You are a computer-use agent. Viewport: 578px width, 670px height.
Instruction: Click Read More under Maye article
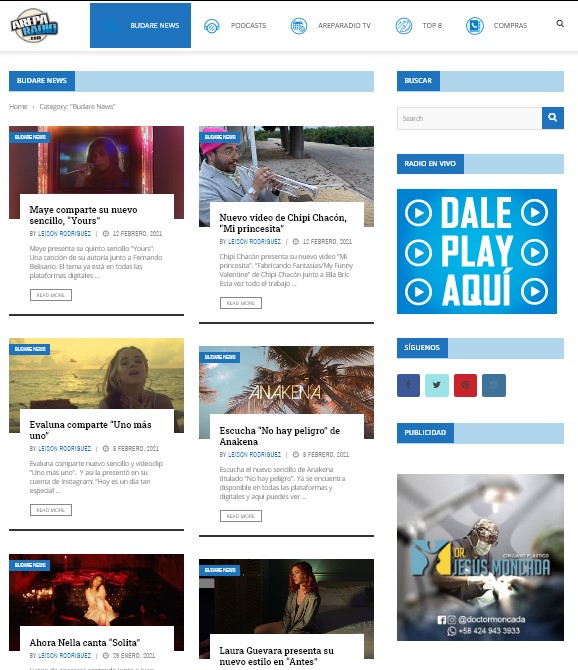pyautogui.click(x=51, y=295)
